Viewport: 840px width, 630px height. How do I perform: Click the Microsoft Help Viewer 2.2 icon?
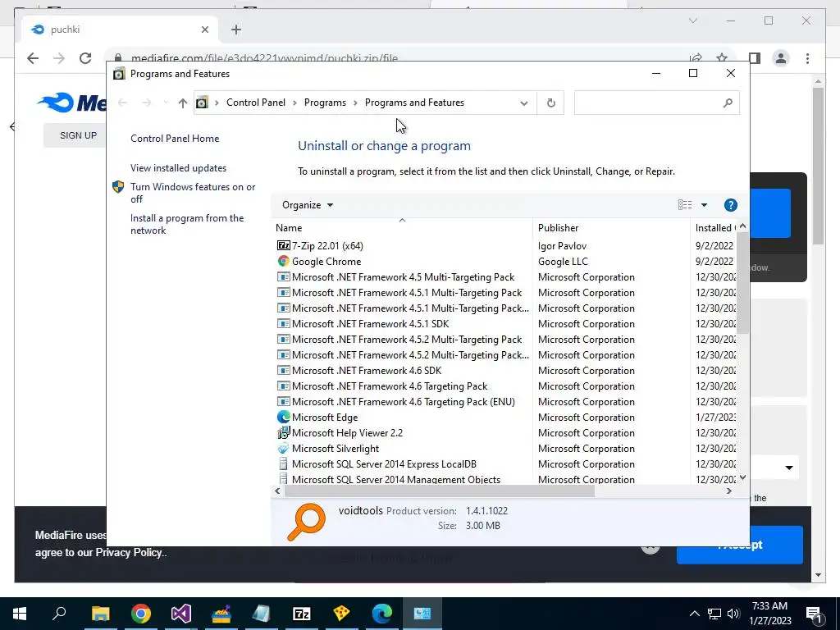(283, 433)
